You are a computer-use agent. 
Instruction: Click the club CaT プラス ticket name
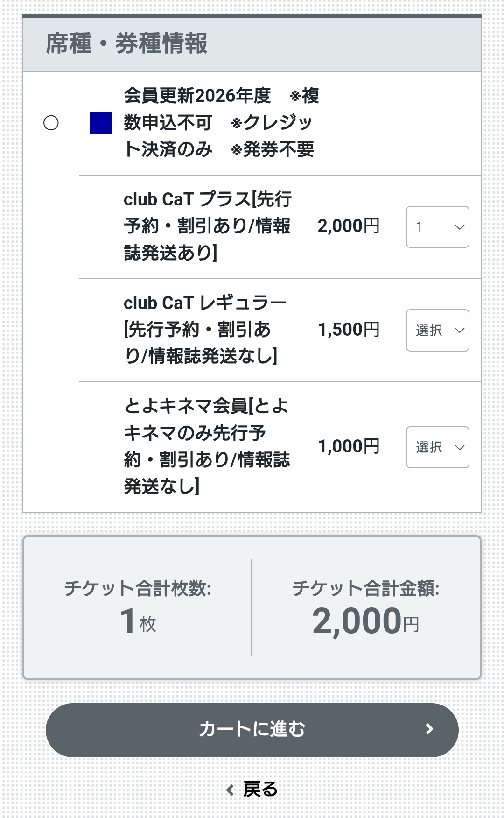pos(208,226)
